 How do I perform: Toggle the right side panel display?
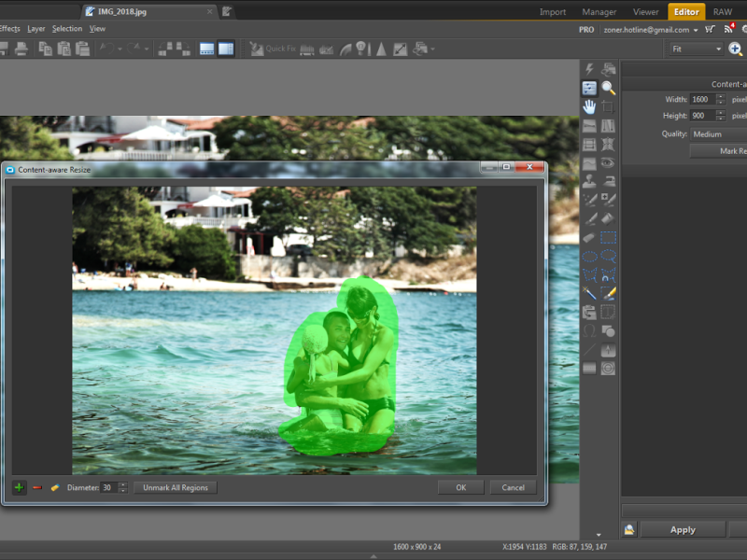[226, 49]
